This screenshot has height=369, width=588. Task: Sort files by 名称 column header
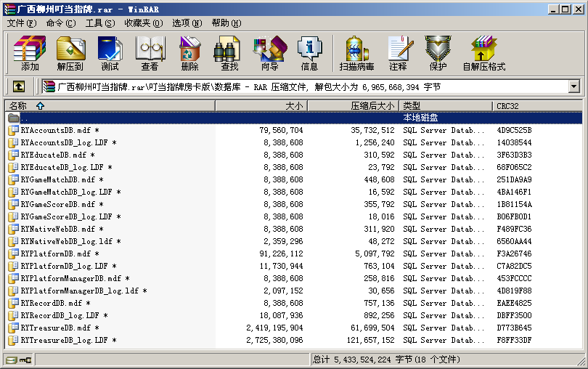[109, 106]
